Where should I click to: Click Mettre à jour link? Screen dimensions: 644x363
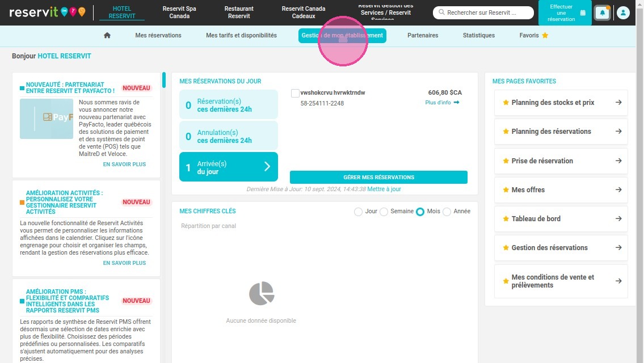(384, 189)
